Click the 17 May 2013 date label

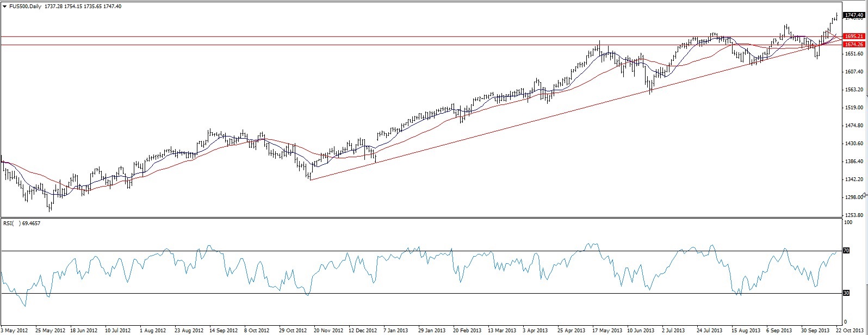click(607, 330)
